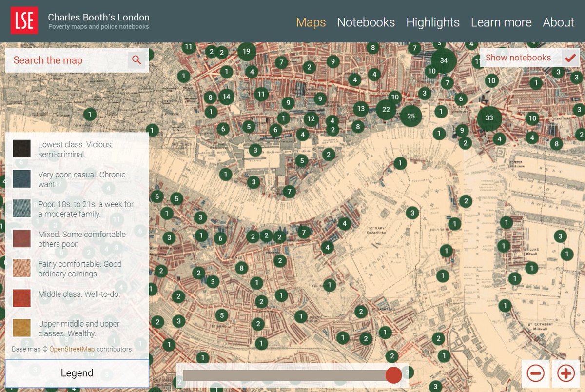Open notebook cluster marker 33
Viewport: 585px width, 392px height.
(489, 118)
